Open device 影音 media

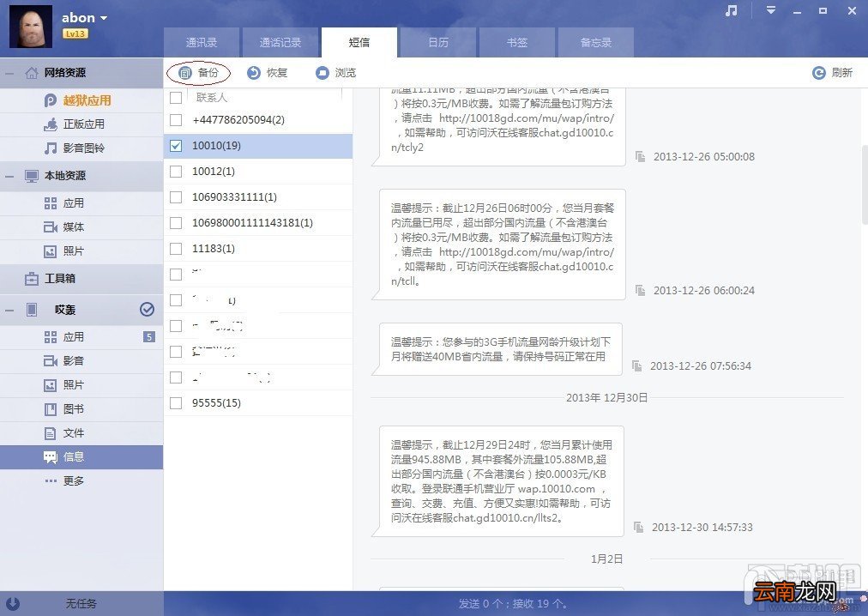tap(81, 360)
